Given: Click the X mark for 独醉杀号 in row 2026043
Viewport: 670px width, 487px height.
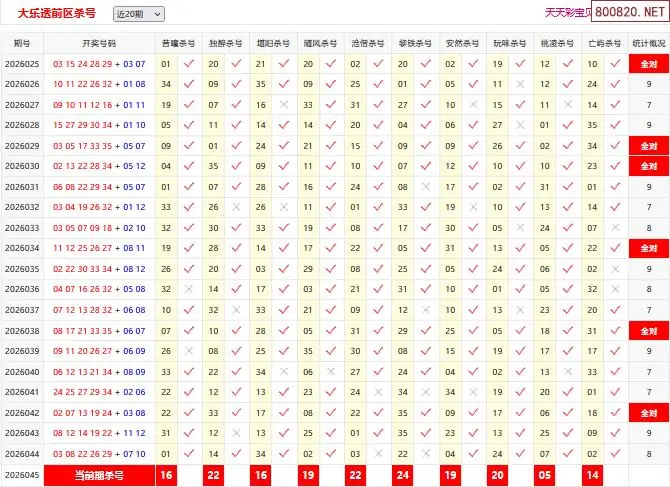Looking at the screenshot, I should coord(237,433).
